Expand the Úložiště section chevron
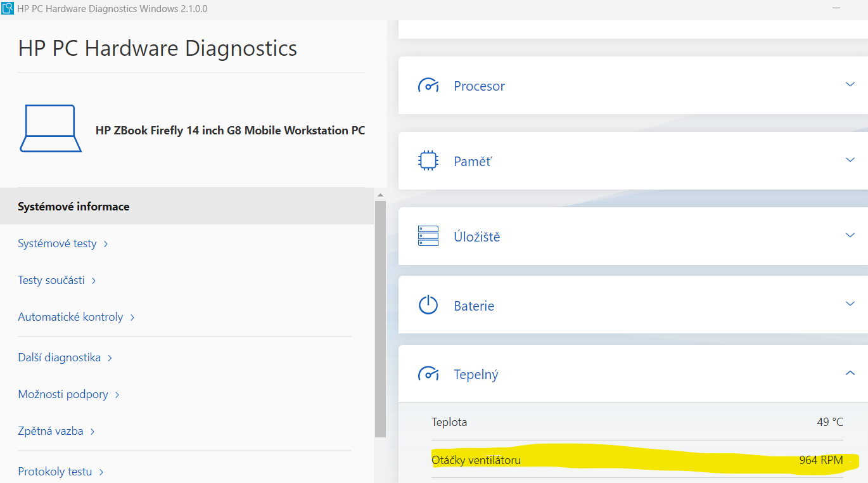The width and height of the screenshot is (868, 483). point(850,235)
